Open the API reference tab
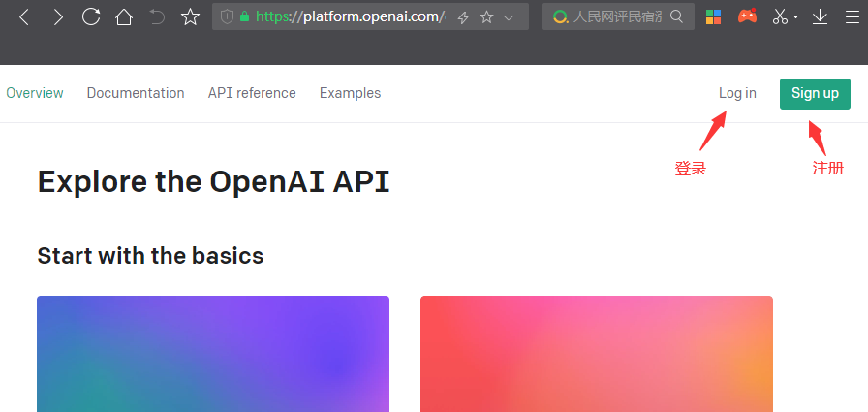 (252, 93)
